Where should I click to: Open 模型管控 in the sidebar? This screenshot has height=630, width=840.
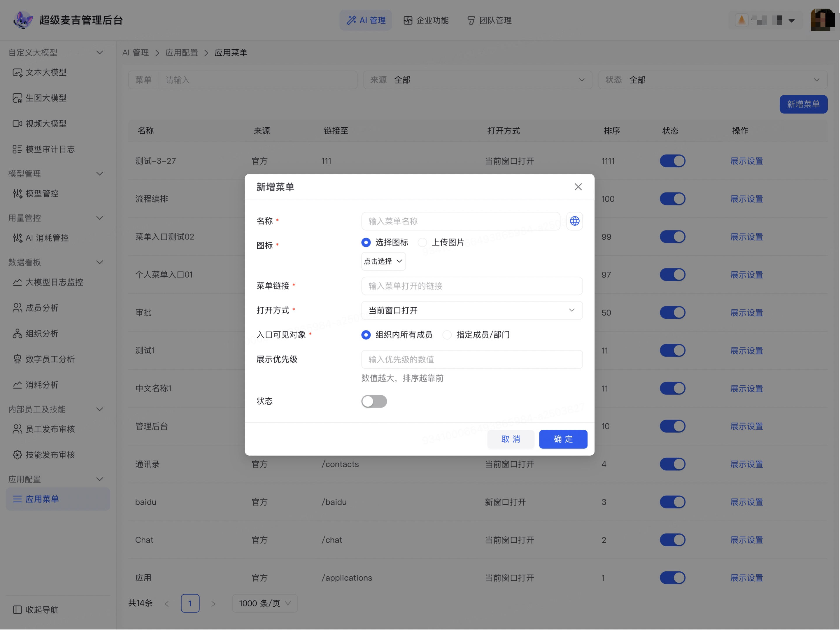click(58, 194)
